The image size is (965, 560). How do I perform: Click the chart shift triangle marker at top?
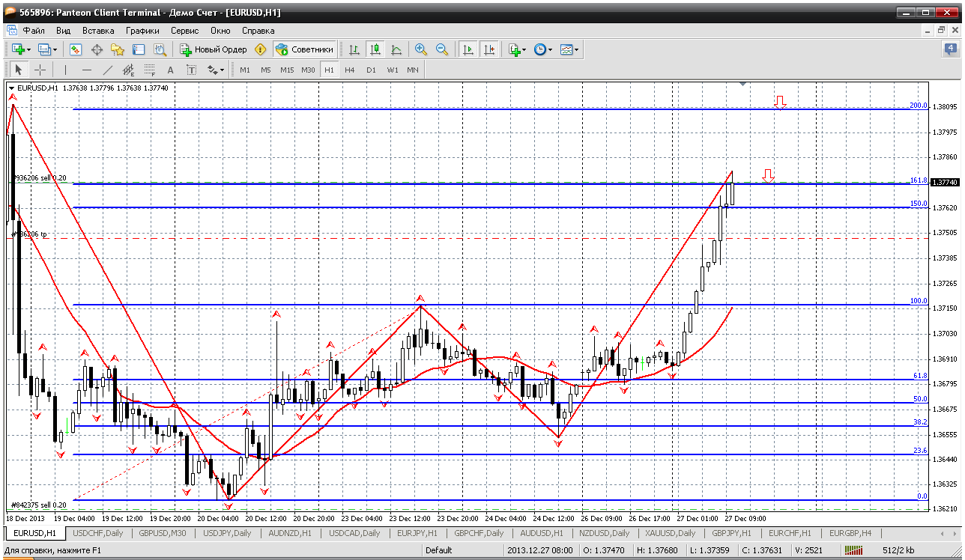click(x=742, y=85)
